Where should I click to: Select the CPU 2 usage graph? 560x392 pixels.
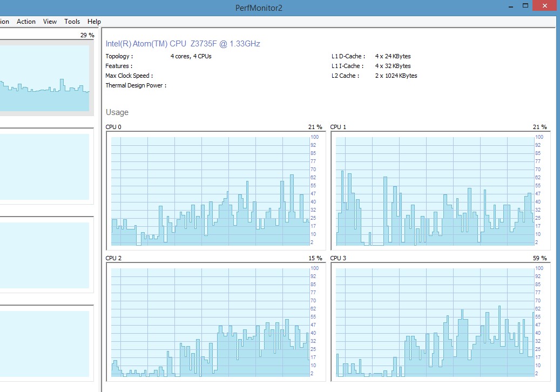pos(216,322)
